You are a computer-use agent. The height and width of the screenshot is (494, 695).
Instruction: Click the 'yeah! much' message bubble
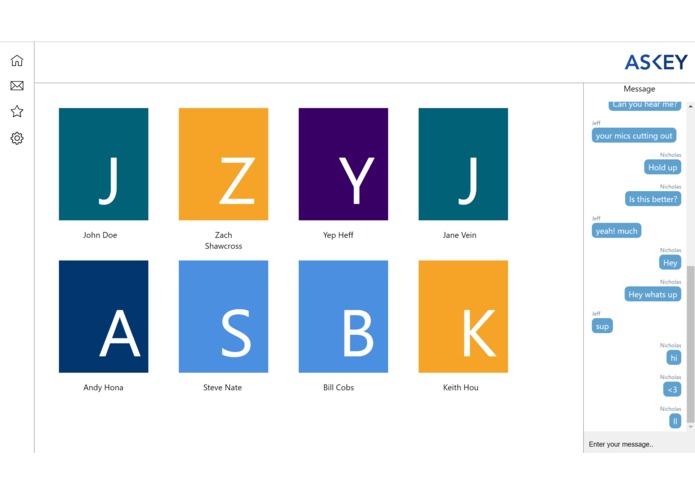pos(616,230)
